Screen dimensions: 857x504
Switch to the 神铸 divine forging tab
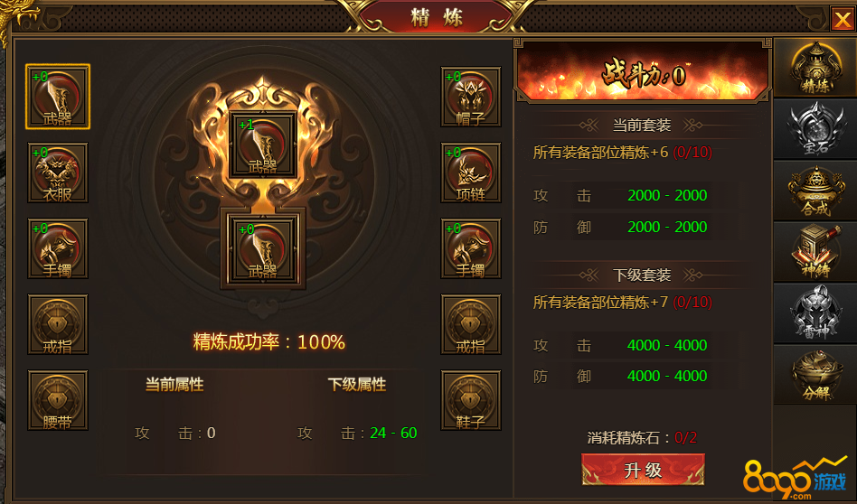click(815, 252)
